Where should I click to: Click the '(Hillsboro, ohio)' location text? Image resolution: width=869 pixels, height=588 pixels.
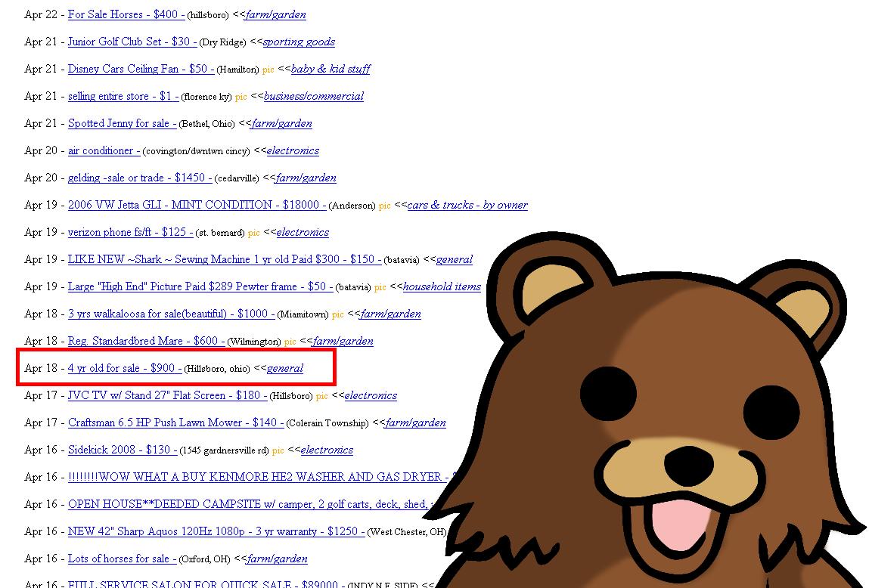click(x=217, y=369)
